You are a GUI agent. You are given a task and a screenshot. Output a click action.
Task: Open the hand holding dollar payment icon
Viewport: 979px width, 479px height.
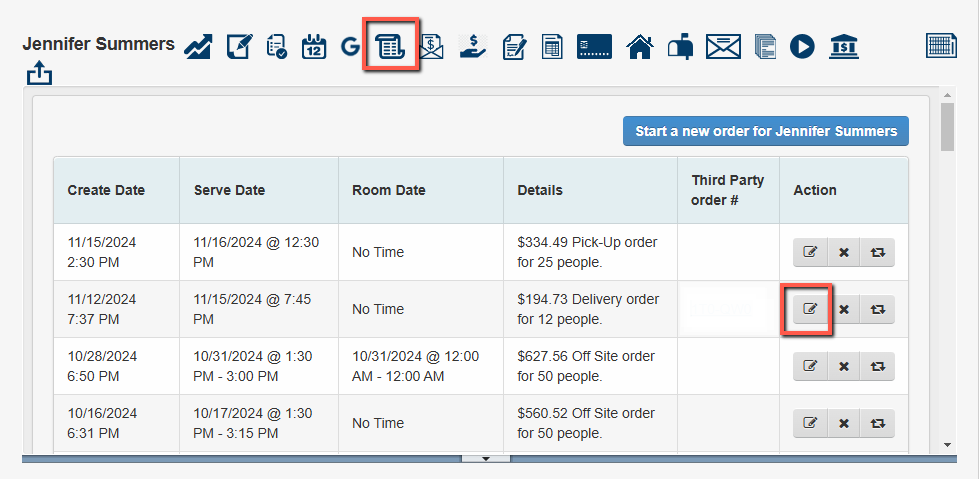point(473,47)
